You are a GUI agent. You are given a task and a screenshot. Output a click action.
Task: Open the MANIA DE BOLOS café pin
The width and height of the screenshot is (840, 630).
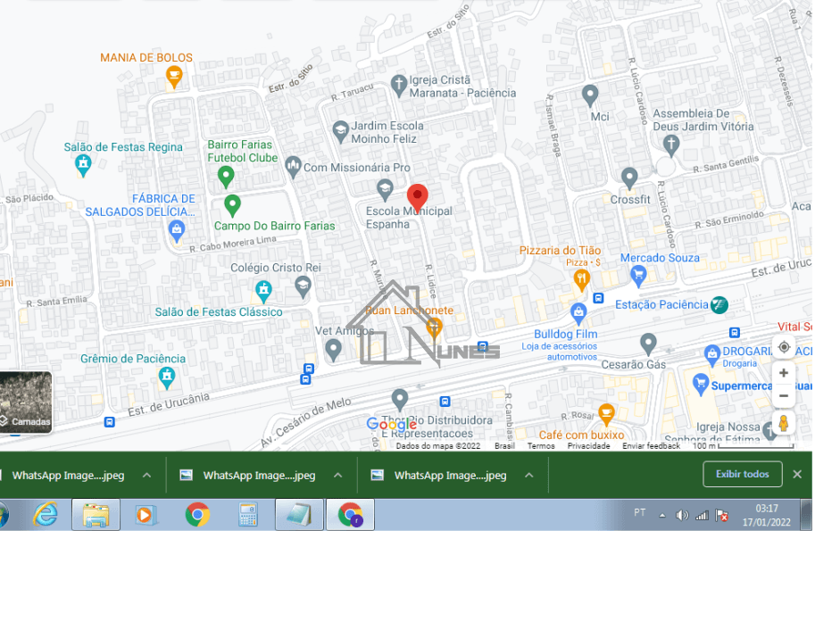pyautogui.click(x=173, y=76)
